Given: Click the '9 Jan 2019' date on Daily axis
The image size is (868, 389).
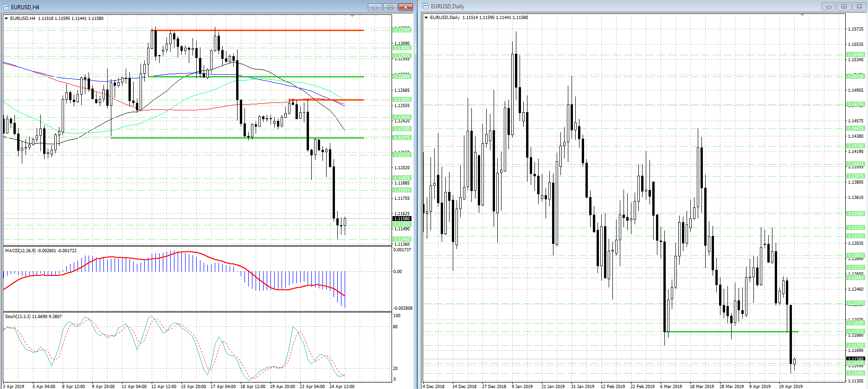Looking at the screenshot, I should pos(522,386).
